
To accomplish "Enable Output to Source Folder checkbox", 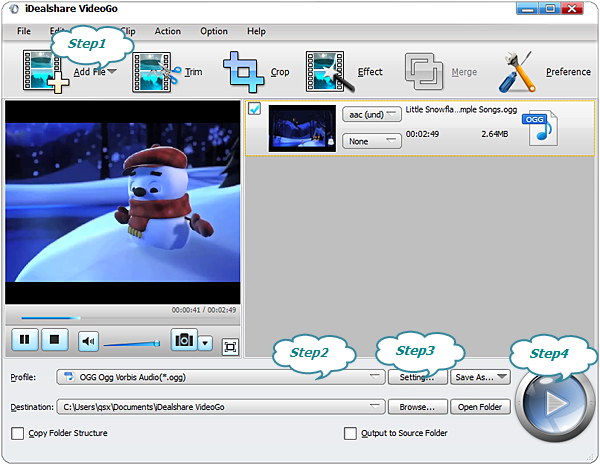I will (x=350, y=433).
